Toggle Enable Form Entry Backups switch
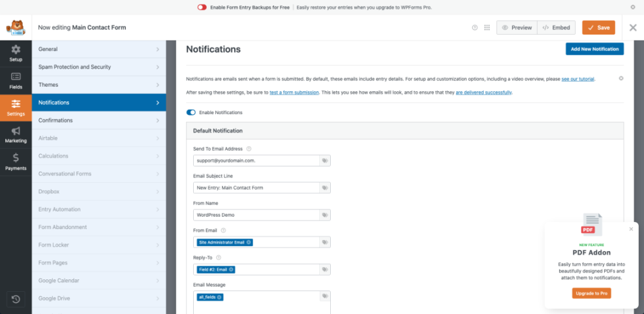 click(x=202, y=7)
